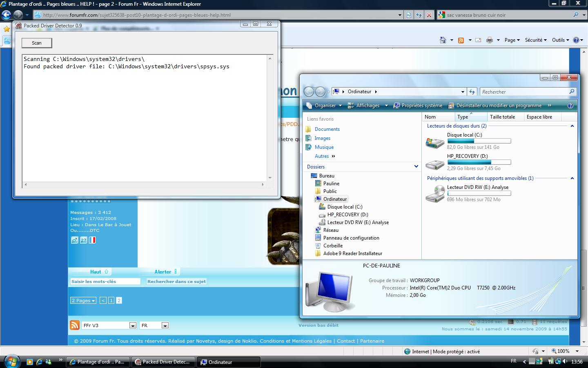Collapse the Dossiers folder pane

click(416, 166)
